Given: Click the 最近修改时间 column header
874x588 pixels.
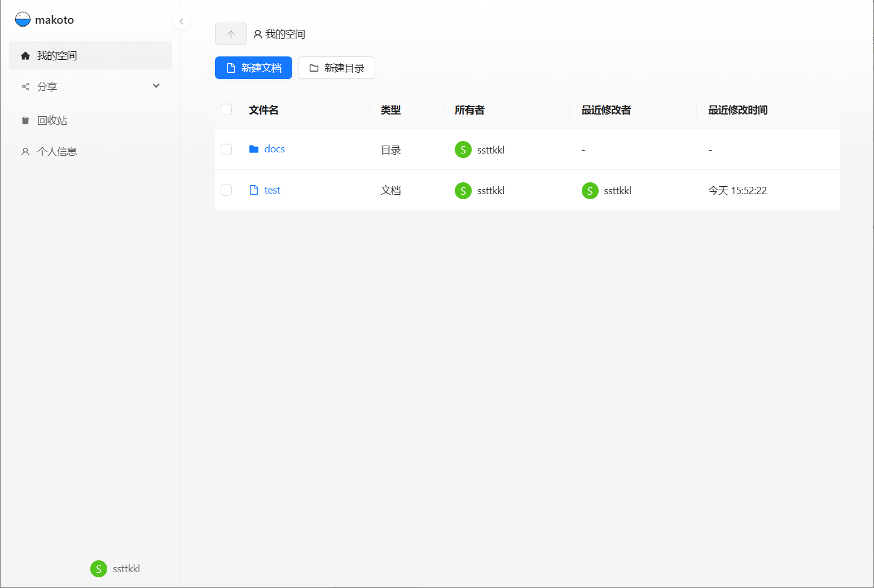Looking at the screenshot, I should pyautogui.click(x=737, y=110).
